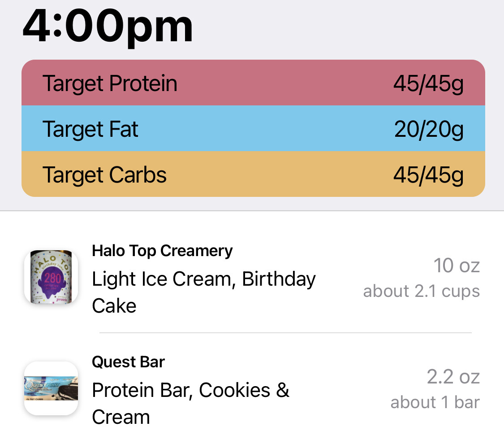Tap the Quest Bar product image
The height and width of the screenshot is (444, 504).
coord(51,388)
